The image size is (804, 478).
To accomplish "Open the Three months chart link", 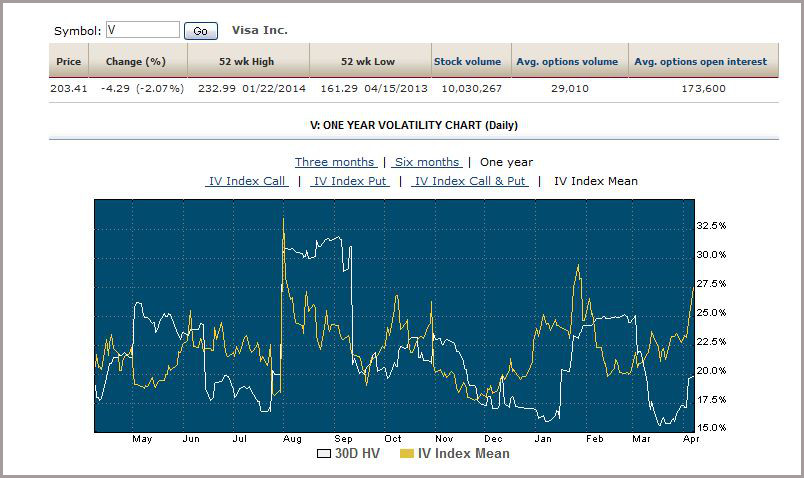I will [x=335, y=162].
